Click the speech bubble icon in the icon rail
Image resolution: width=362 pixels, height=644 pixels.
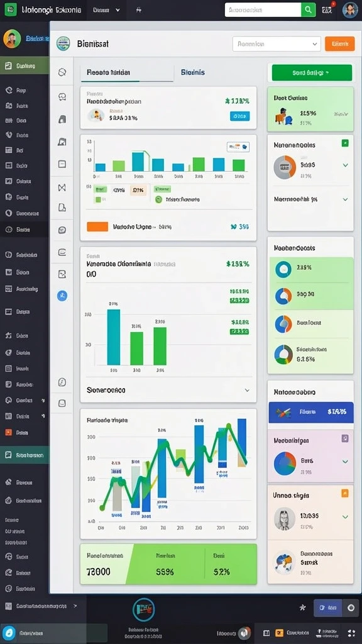pos(62,230)
